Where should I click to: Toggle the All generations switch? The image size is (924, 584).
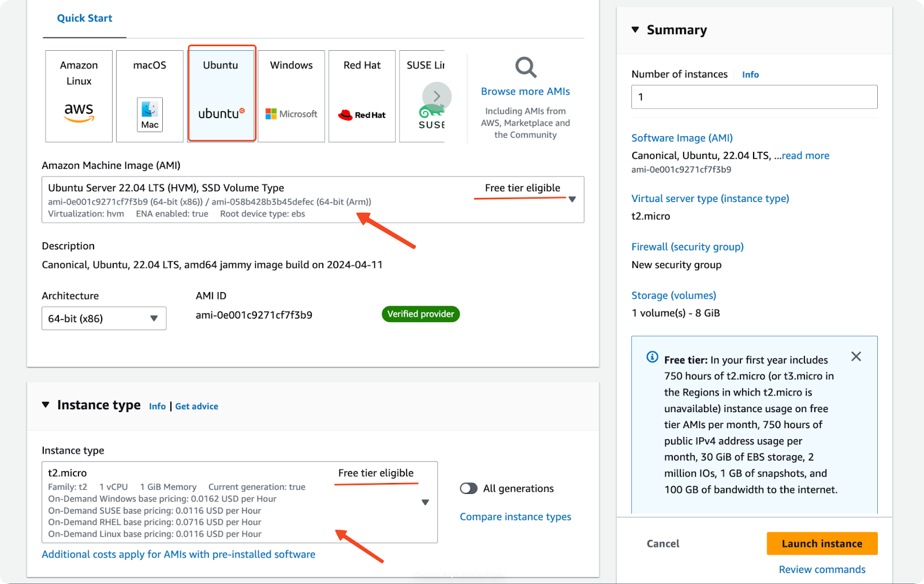[469, 489]
